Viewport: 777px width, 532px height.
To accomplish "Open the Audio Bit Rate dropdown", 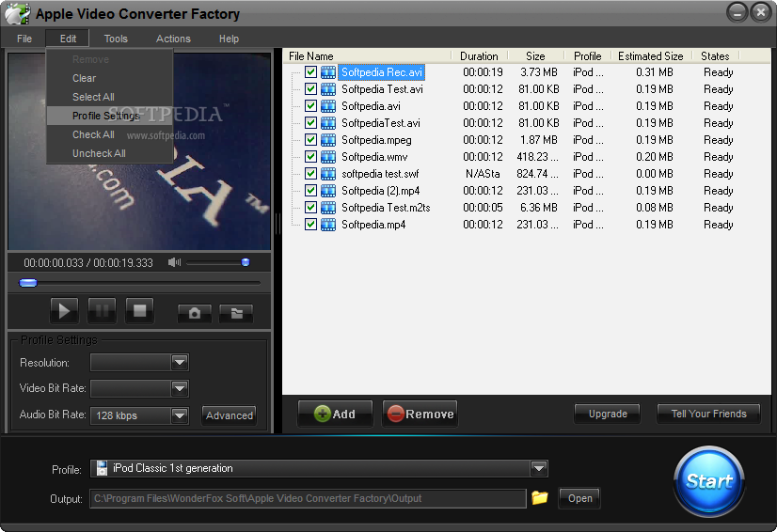I will click(180, 415).
